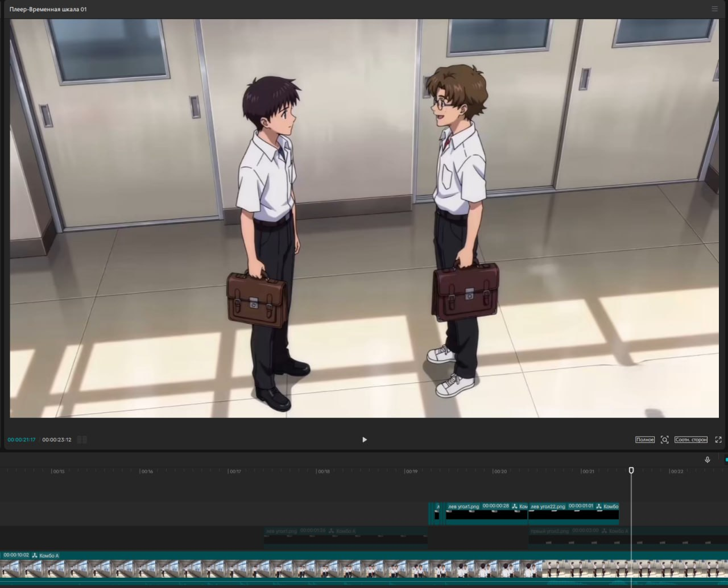Click the grid icon beside total duration
This screenshot has width=728, height=588.
coord(82,440)
